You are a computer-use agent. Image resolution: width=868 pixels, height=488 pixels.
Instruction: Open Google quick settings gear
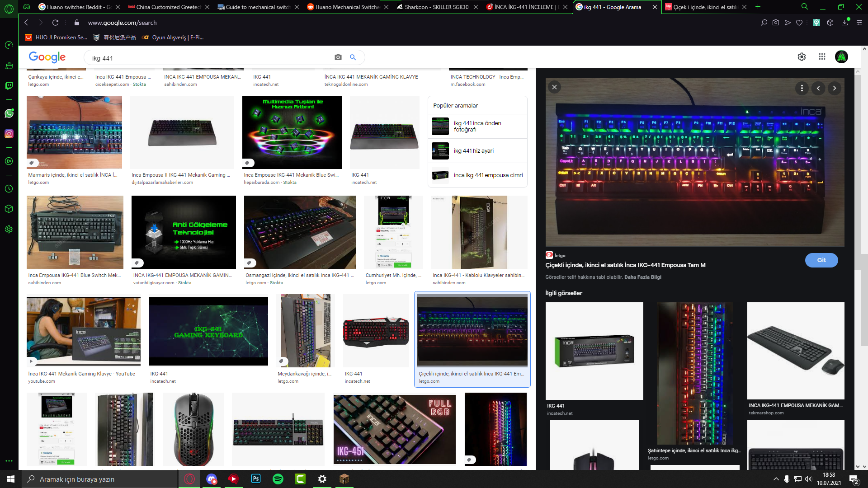(x=802, y=57)
